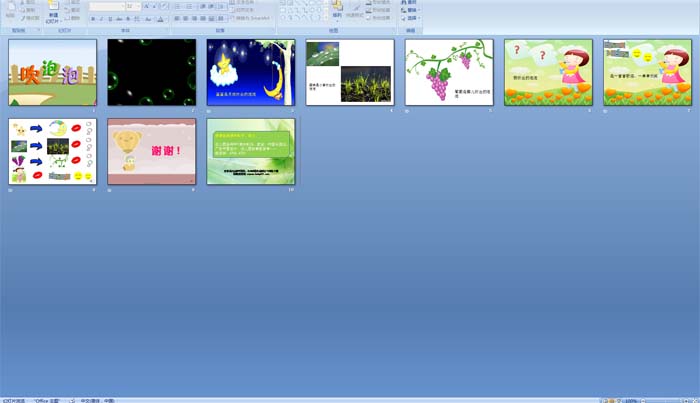Click the 100% zoom level in status bar
Screen dimensions: 700x403
pos(630,401)
